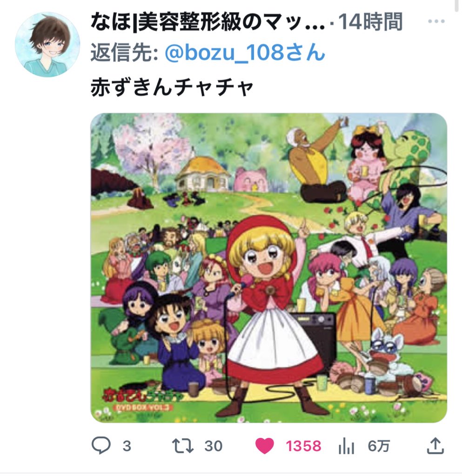Open view analytics bar chart icon
Viewport: 462px width, 476px height.
click(346, 446)
